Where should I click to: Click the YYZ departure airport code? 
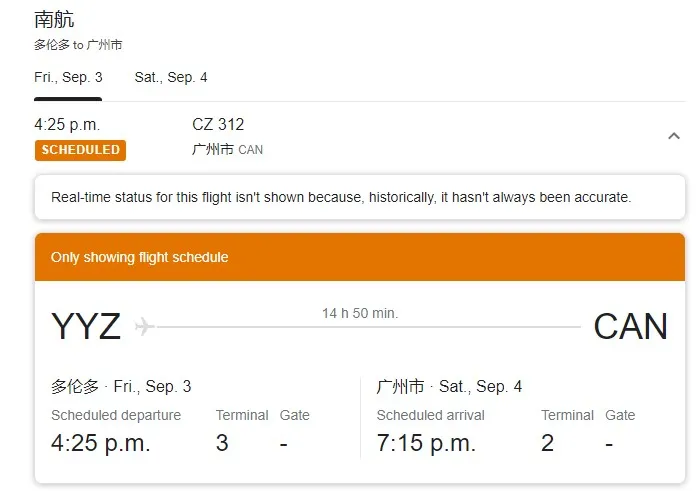point(86,326)
